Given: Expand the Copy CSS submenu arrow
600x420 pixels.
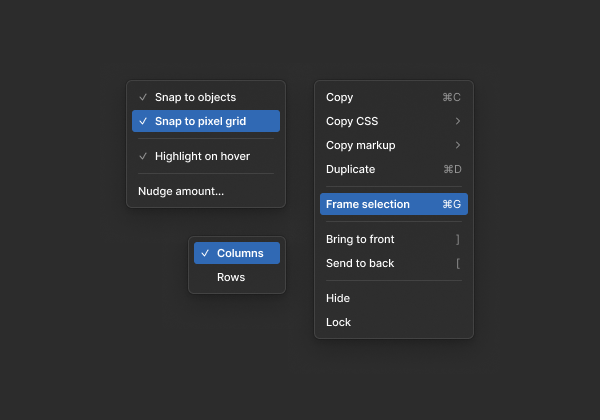Looking at the screenshot, I should (457, 121).
